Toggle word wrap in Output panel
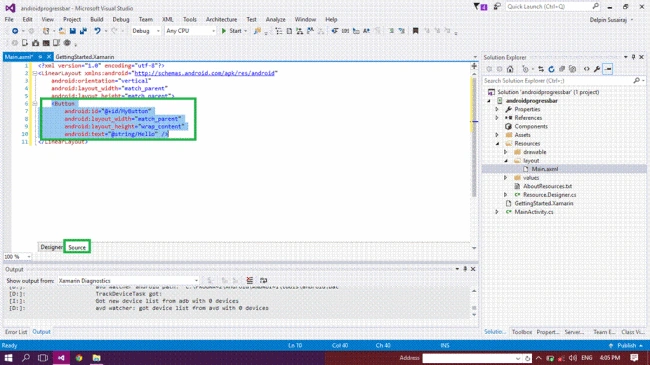This screenshot has height=365, width=650. [x=263, y=281]
